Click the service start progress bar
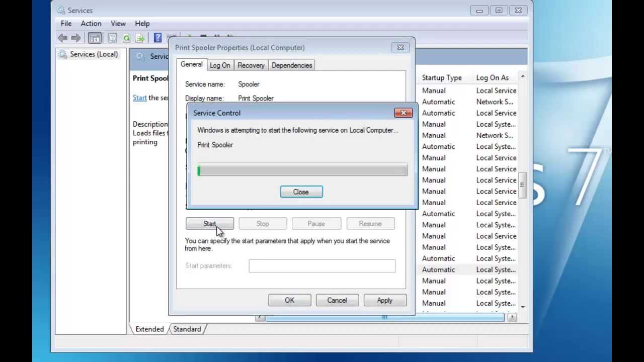 (x=302, y=171)
